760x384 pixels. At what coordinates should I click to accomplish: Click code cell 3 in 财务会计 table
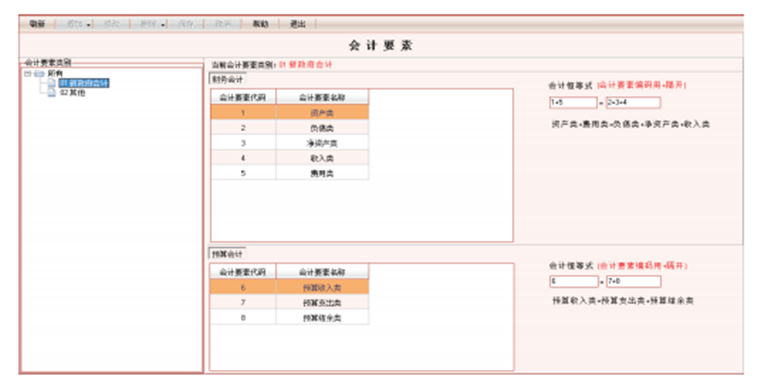pos(243,143)
